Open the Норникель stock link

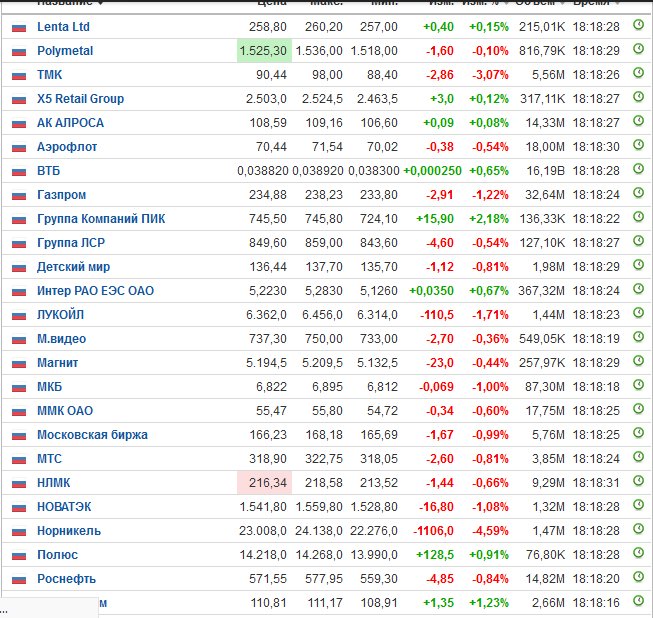(69, 531)
